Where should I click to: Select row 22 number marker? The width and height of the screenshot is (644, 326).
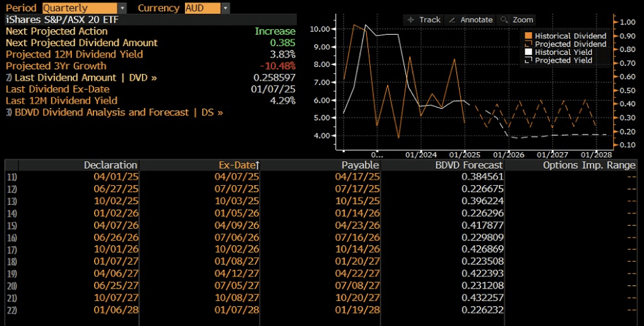[11, 310]
